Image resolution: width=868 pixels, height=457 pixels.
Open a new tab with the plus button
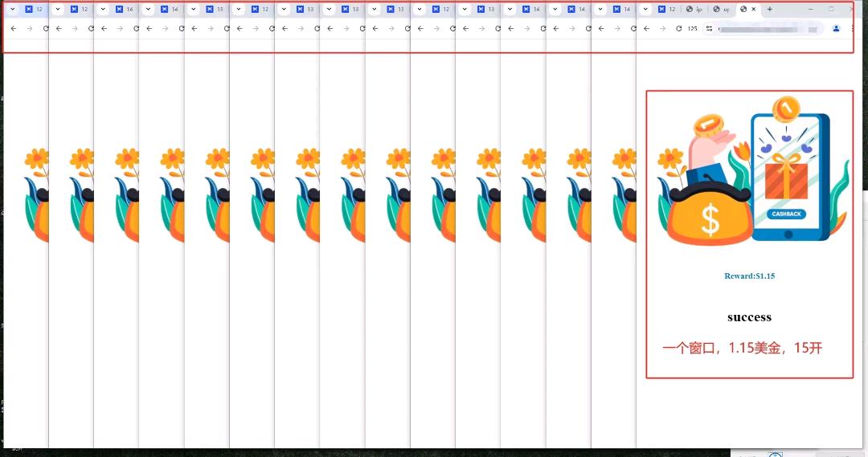pyautogui.click(x=769, y=10)
